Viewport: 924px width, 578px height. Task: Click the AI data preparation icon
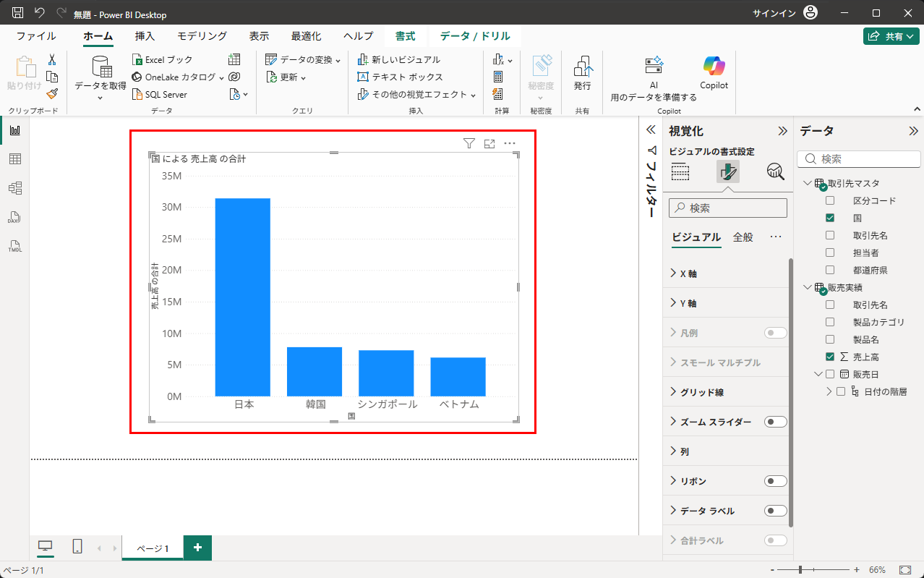654,67
